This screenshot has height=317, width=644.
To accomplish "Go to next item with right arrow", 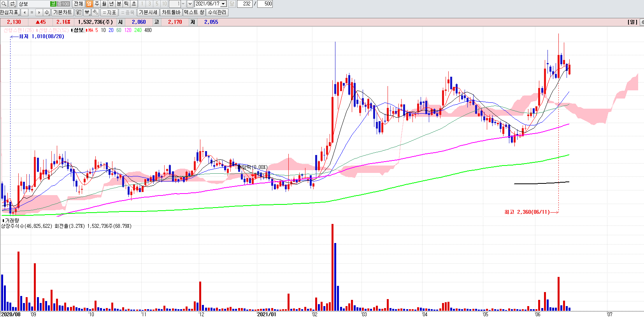I will point(39,12).
